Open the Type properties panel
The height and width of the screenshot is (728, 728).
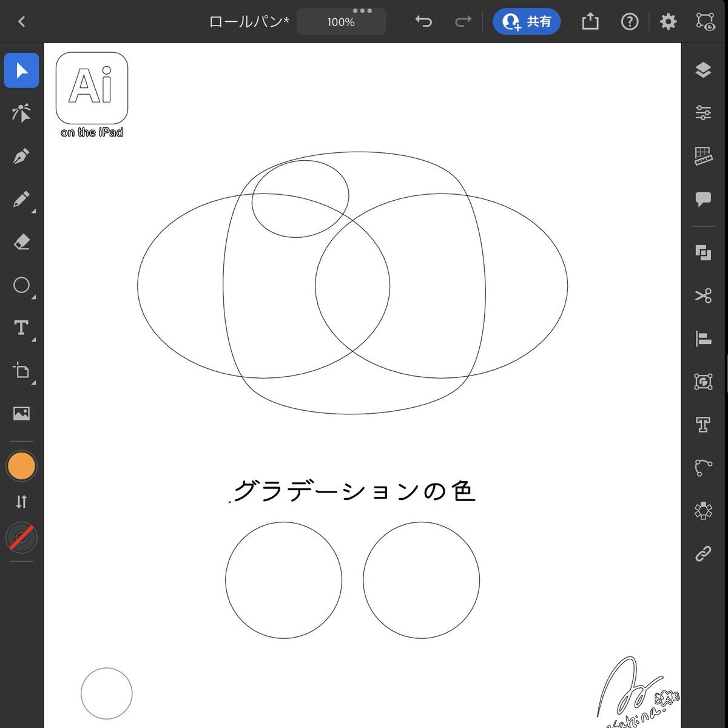[x=703, y=425]
